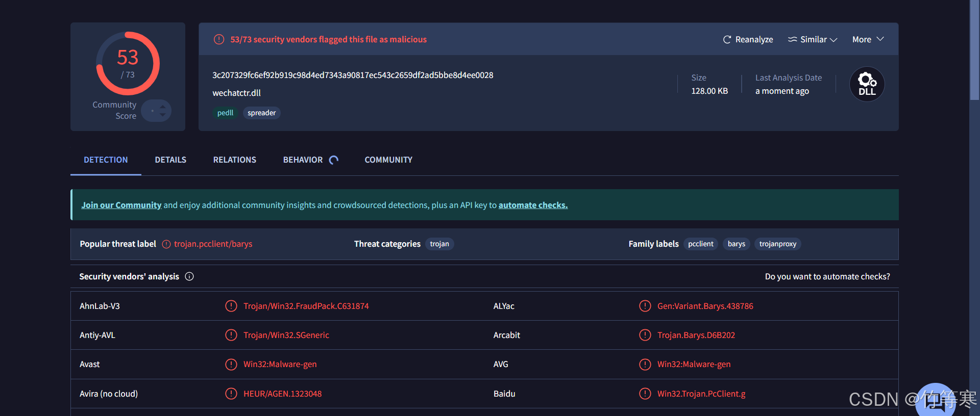Click the Antiy-AVL detection alert icon
980x416 pixels.
[231, 335]
